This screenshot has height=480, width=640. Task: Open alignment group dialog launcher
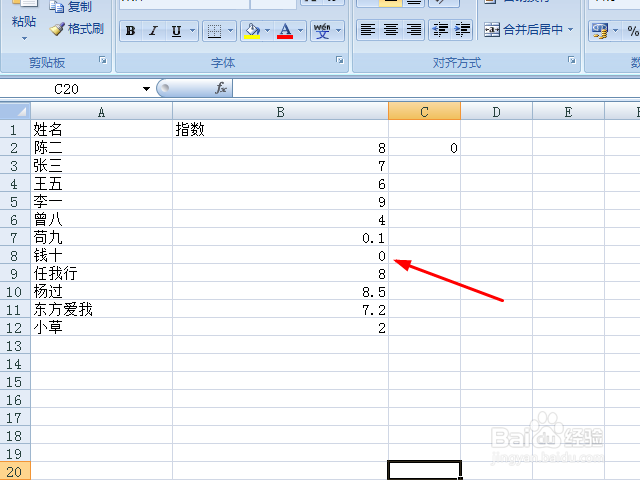click(572, 60)
